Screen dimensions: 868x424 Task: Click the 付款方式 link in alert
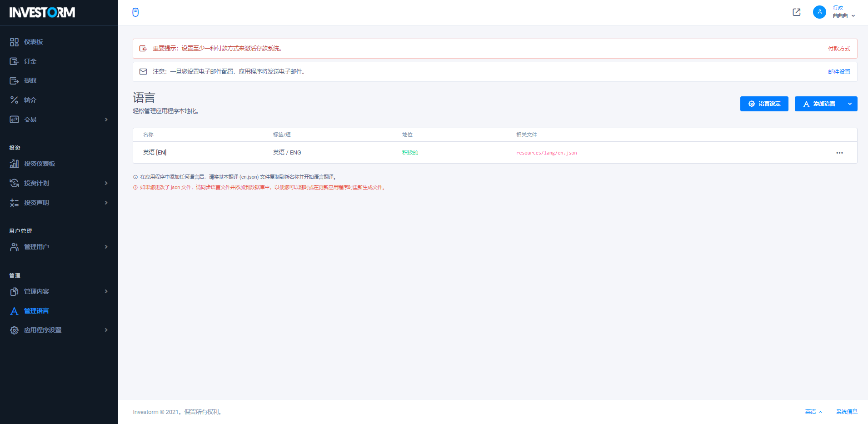838,49
